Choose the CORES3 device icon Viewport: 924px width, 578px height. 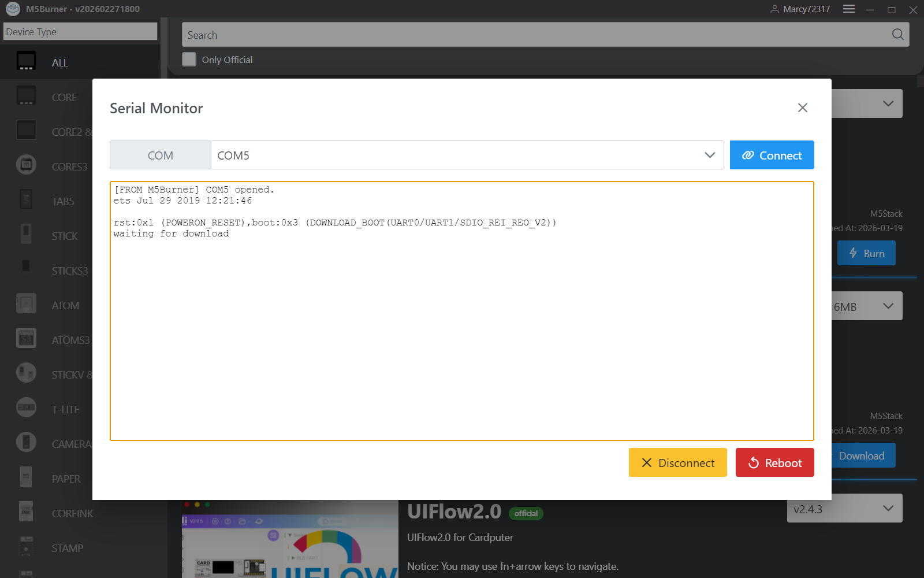(26, 165)
